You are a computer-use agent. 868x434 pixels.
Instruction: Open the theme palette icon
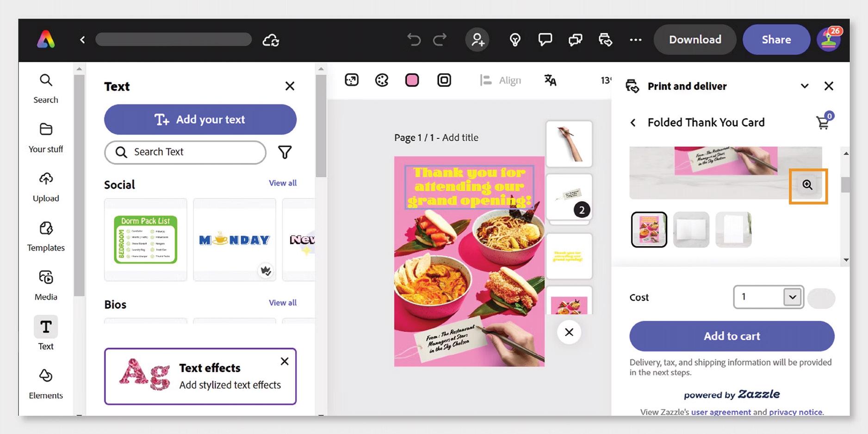tap(382, 80)
